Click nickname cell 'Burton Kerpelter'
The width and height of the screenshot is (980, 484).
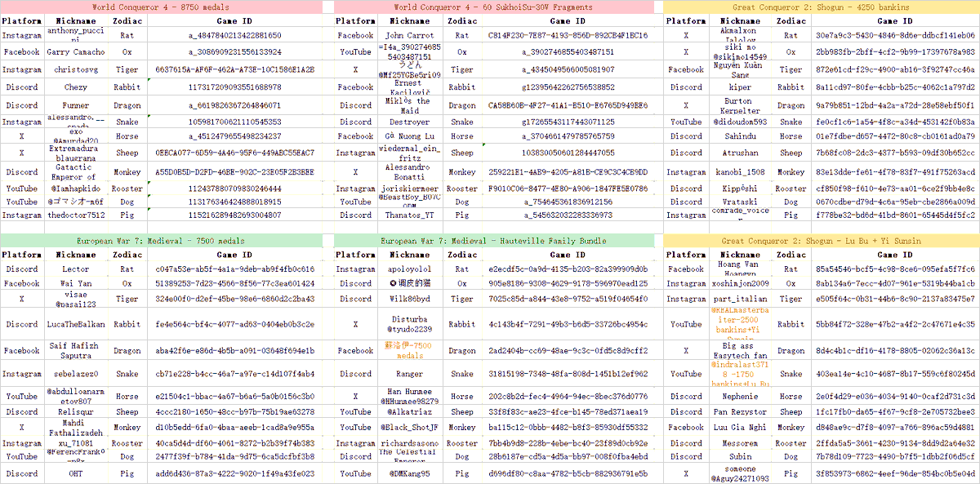point(740,105)
